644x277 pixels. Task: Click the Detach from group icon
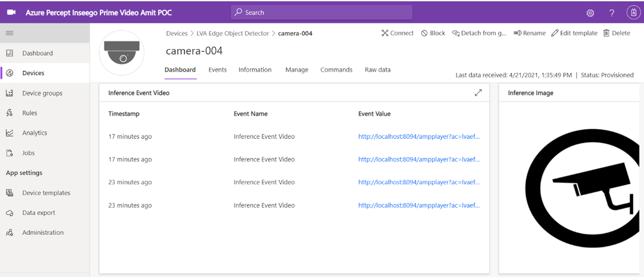(456, 34)
